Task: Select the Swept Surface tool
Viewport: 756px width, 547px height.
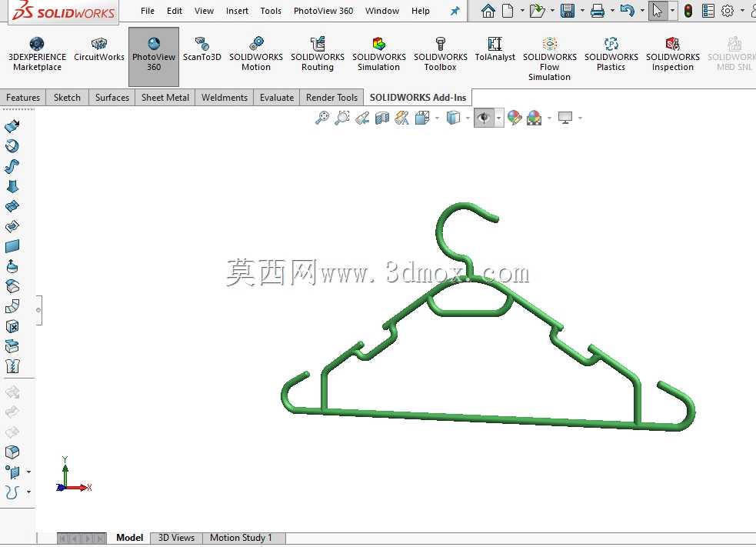Action: pos(12,166)
